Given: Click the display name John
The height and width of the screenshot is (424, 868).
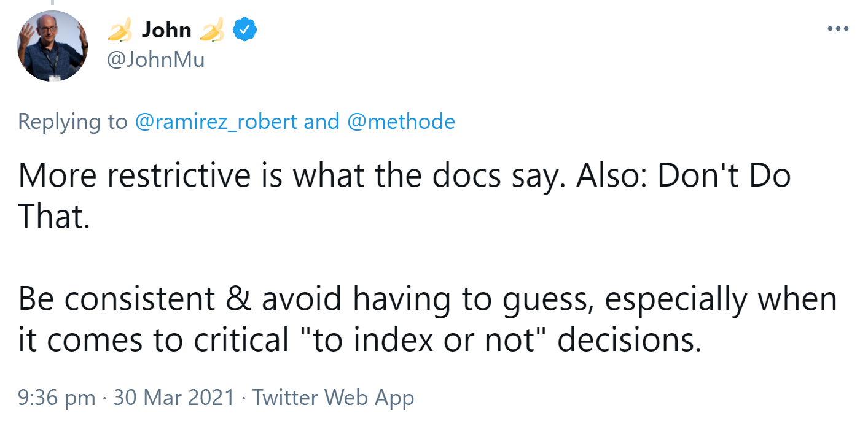Looking at the screenshot, I should pyautogui.click(x=166, y=29).
